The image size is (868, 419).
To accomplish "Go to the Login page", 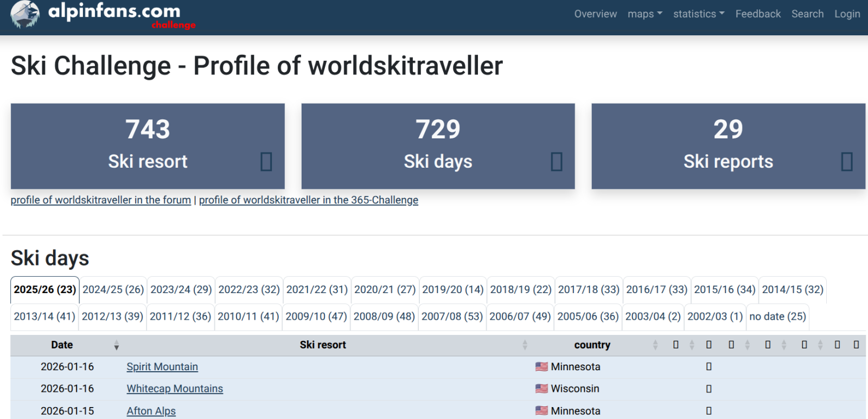I will click(x=847, y=14).
